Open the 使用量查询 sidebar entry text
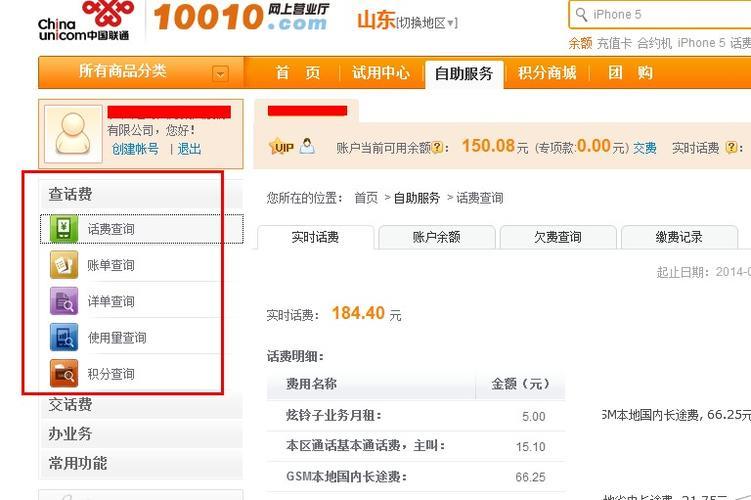 [x=117, y=338]
